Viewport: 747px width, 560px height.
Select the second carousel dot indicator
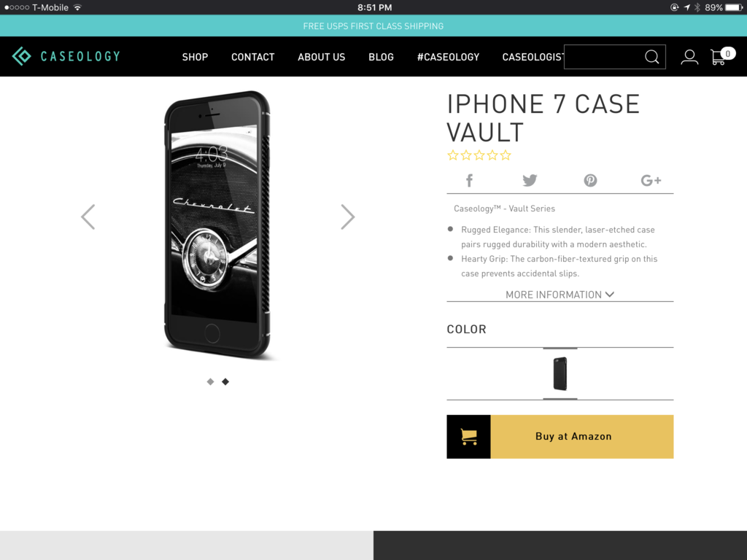[225, 381]
